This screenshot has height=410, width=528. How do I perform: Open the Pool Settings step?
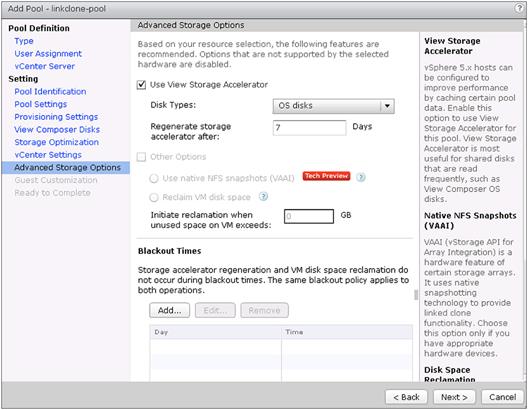40,104
